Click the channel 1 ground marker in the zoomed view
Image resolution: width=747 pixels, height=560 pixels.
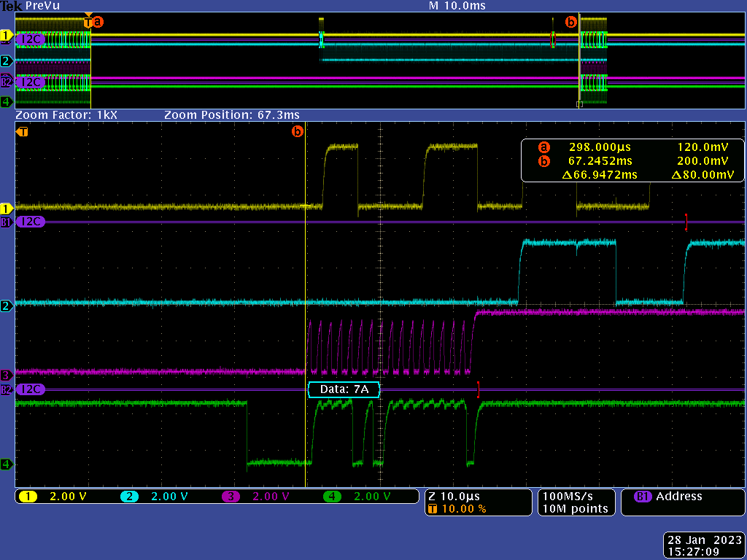7,209
